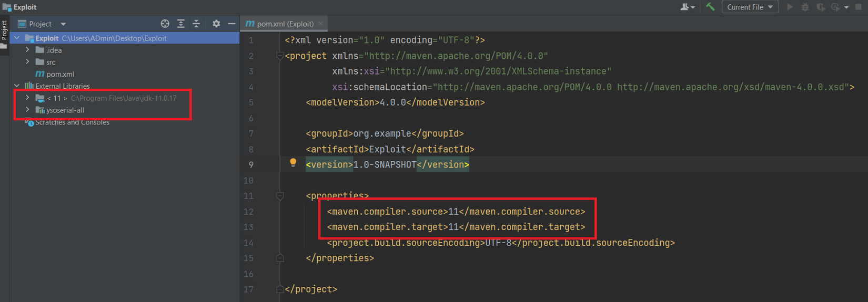The width and height of the screenshot is (868, 302).
Task: Open the Project view selector dropdown arrow
Action: point(63,24)
